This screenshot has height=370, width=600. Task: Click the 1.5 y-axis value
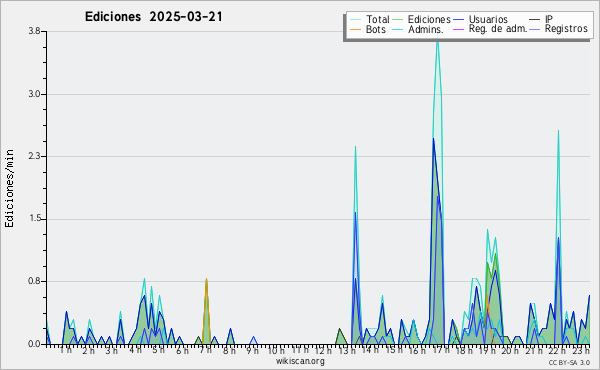pos(34,219)
